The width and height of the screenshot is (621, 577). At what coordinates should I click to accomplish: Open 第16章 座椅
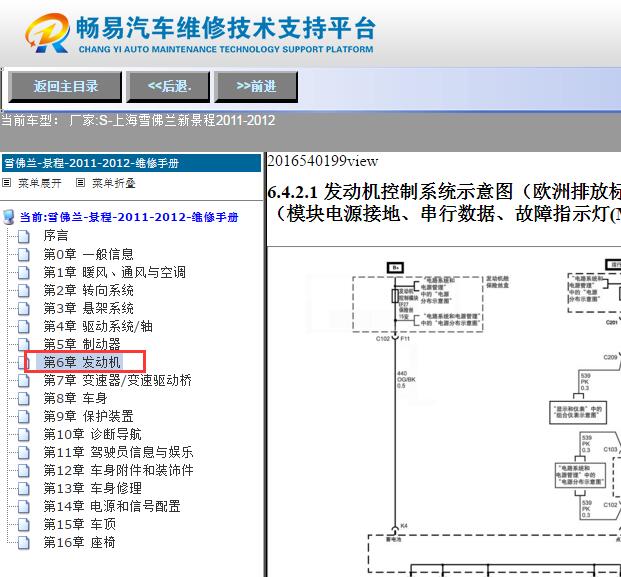pyautogui.click(x=80, y=542)
